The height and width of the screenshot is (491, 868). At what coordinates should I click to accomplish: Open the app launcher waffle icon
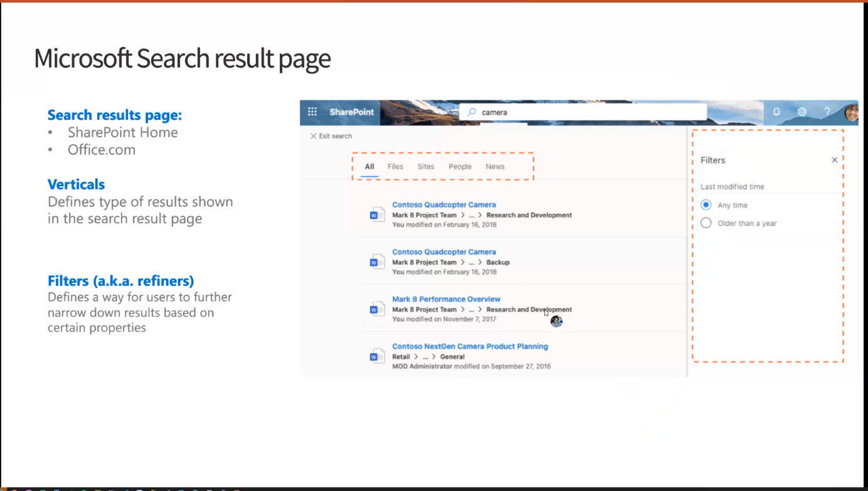(312, 112)
